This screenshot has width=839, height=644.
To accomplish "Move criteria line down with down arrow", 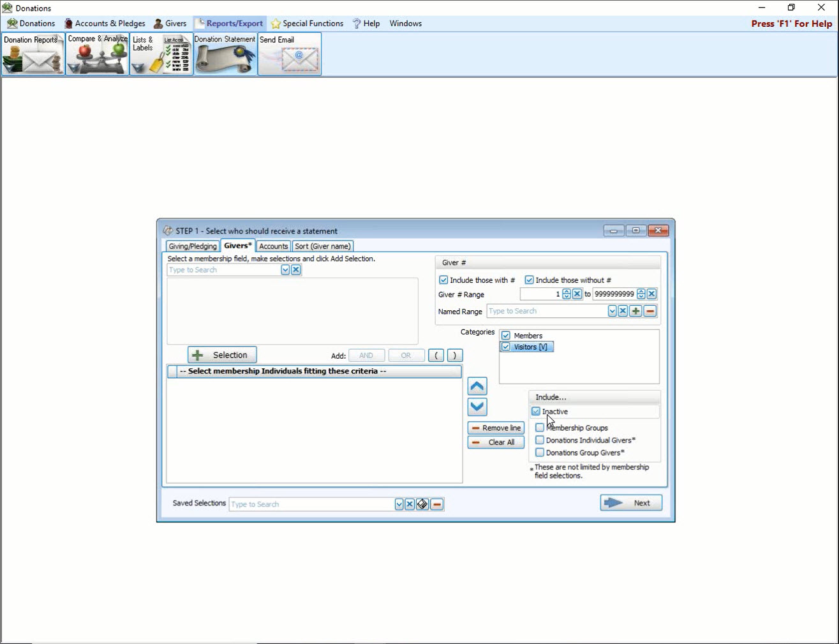I will [x=477, y=407].
